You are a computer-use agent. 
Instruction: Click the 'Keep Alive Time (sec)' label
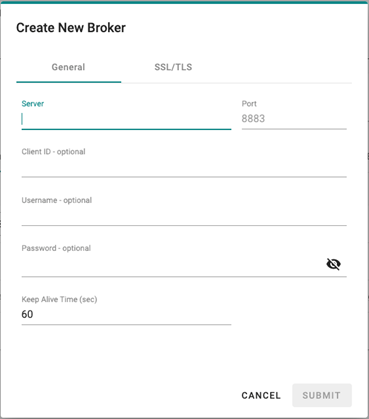pyautogui.click(x=59, y=299)
